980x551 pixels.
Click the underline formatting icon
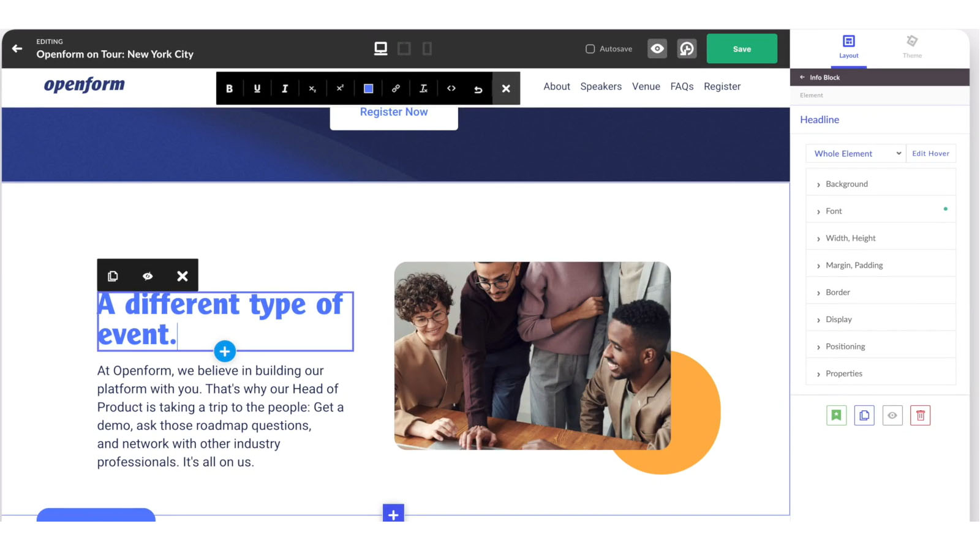[x=257, y=88]
